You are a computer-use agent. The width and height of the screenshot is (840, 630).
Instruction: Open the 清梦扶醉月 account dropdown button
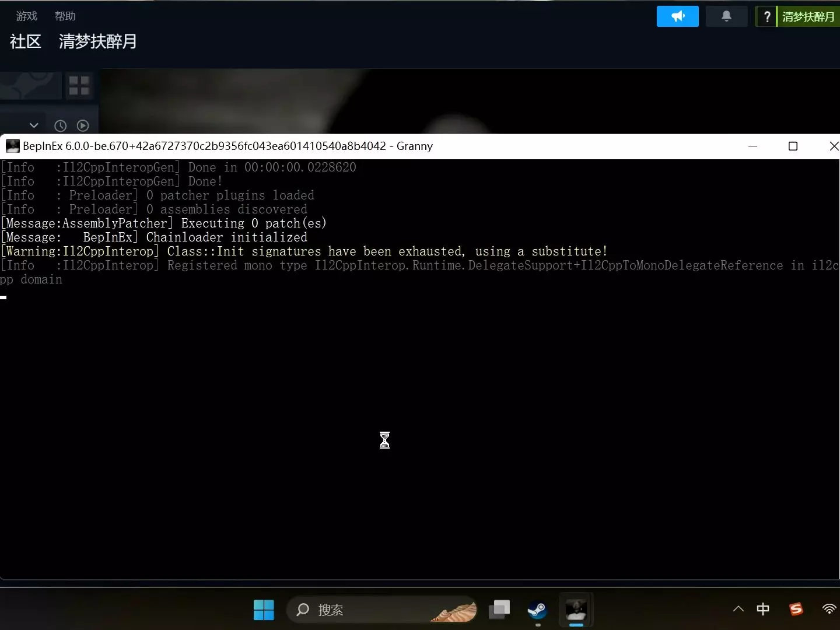[808, 17]
